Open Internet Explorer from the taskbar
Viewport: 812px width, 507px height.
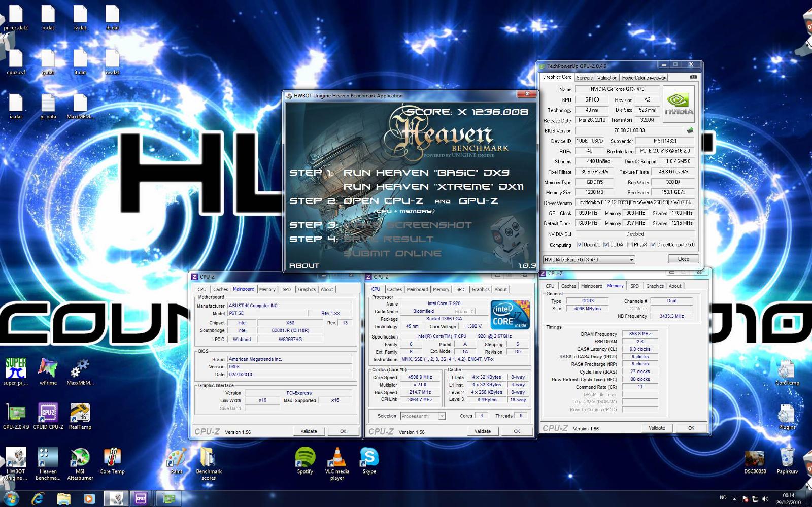(x=37, y=499)
